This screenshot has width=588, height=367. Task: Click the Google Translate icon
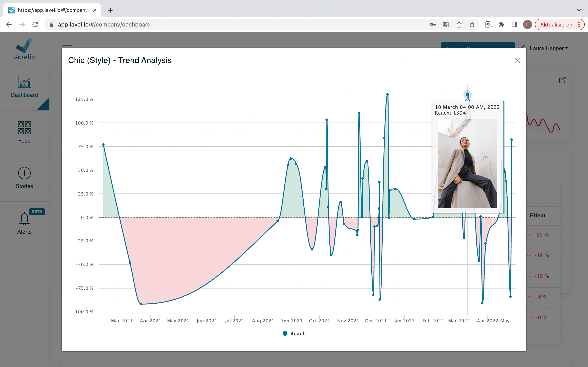[x=446, y=24]
